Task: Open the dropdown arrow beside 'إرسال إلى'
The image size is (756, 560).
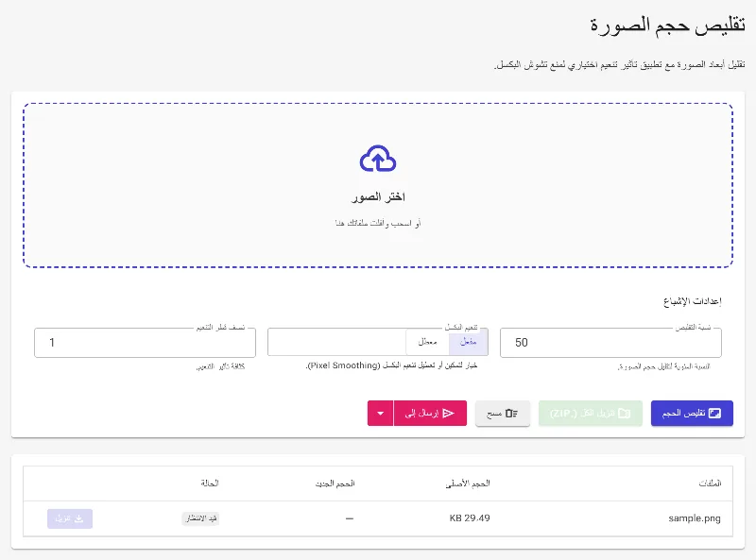Action: (381, 413)
